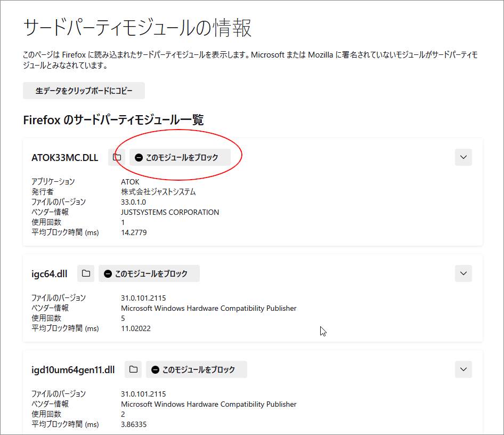The height and width of the screenshot is (435, 504).
Task: Expand details chevron for ATOK33MC.DLL
Action: [x=463, y=157]
